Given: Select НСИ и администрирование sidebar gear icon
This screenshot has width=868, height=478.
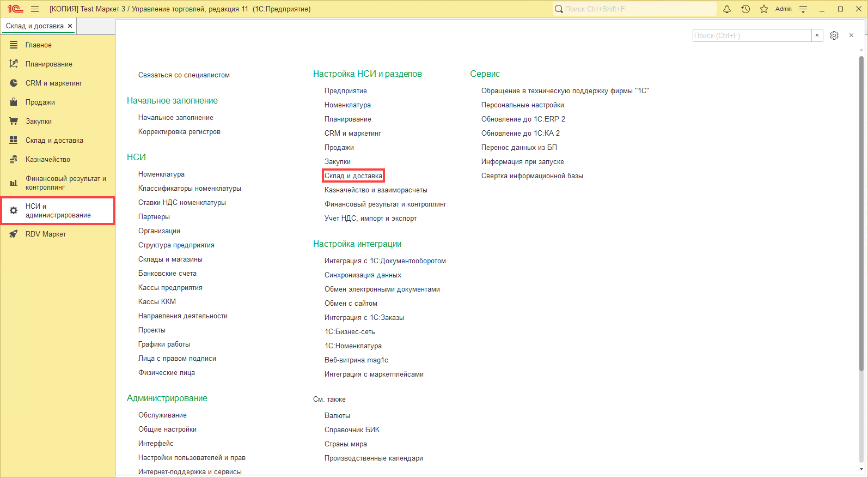Looking at the screenshot, I should point(14,210).
